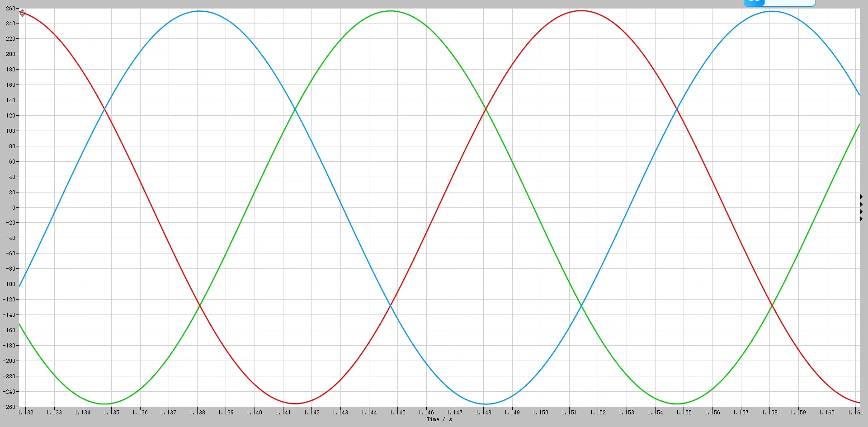
Task: Click the bottom black arrow marker on right edge
Action: coord(861,219)
